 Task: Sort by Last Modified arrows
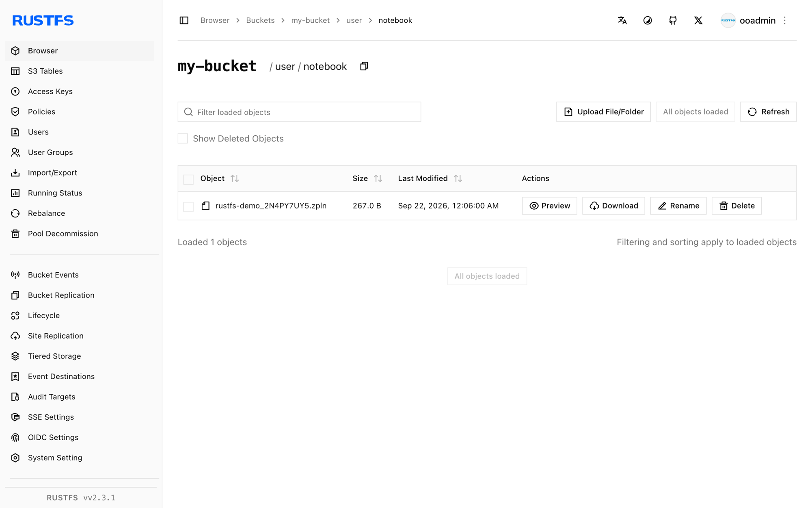[458, 178]
